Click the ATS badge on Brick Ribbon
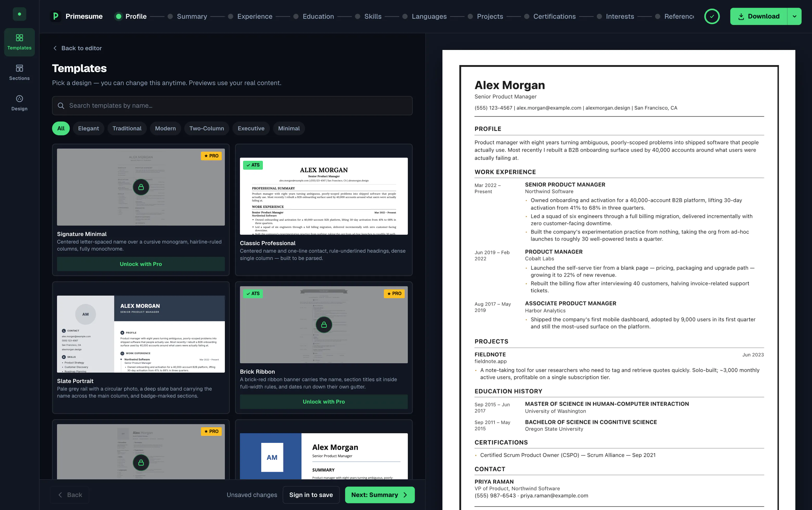 click(253, 294)
